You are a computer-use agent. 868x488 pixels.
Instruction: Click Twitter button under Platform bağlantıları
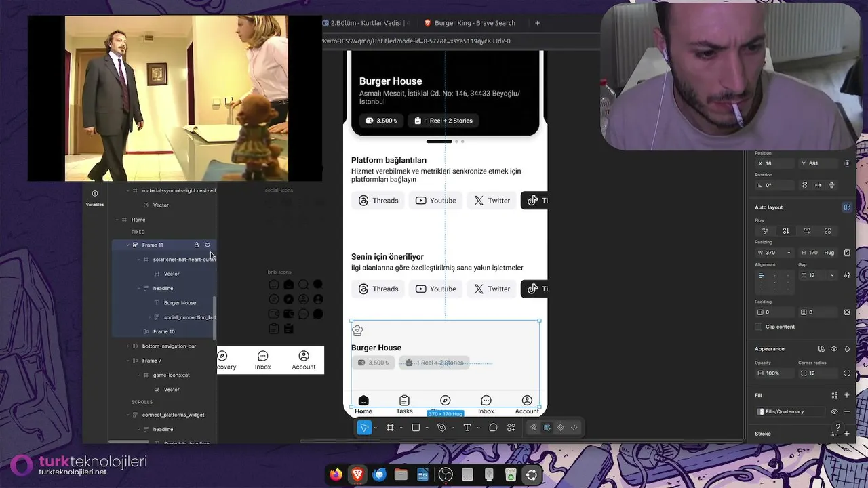492,201
